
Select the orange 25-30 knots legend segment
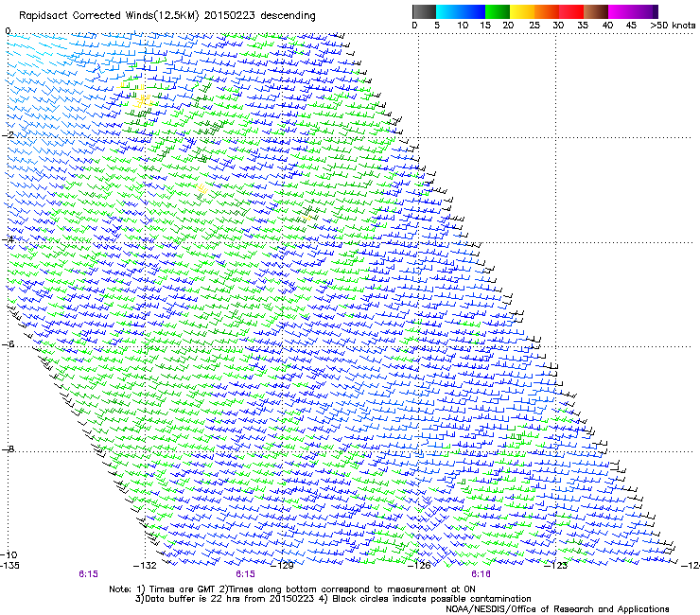tap(547, 11)
